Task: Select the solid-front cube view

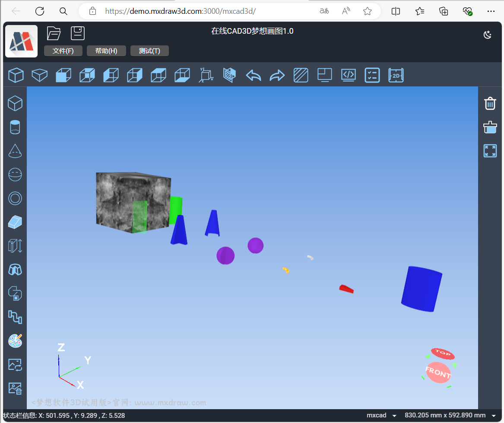Action: 63,75
